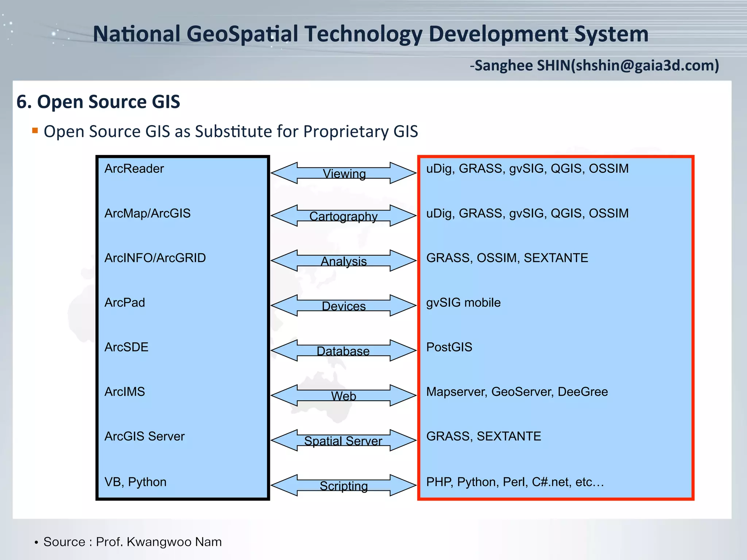The width and height of the screenshot is (747, 560).
Task: Click the email shshin@gaia3d.com
Action: tap(645, 66)
